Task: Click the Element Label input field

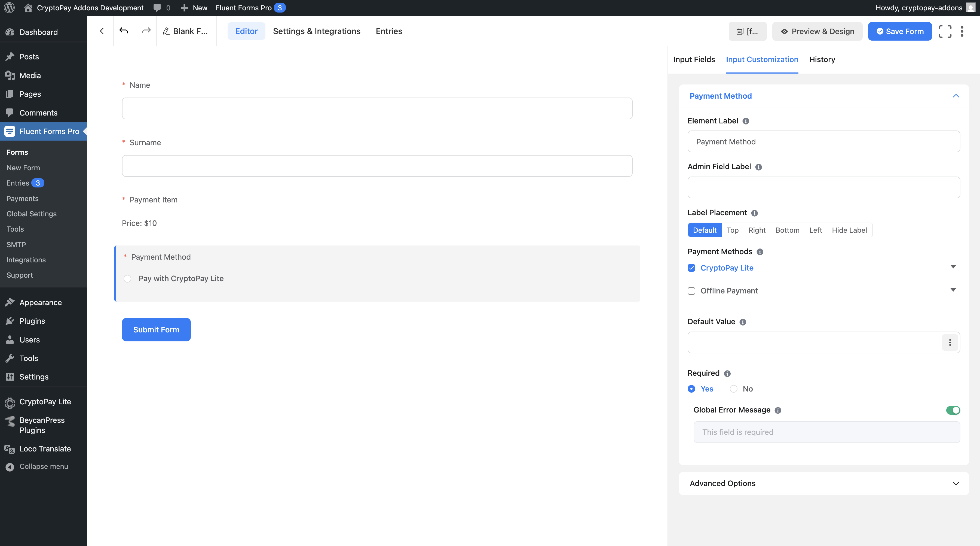Action: (824, 142)
